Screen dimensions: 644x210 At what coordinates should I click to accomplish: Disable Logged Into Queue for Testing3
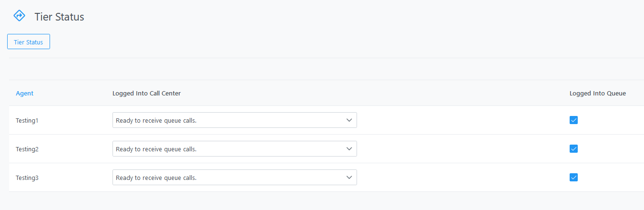click(x=574, y=178)
